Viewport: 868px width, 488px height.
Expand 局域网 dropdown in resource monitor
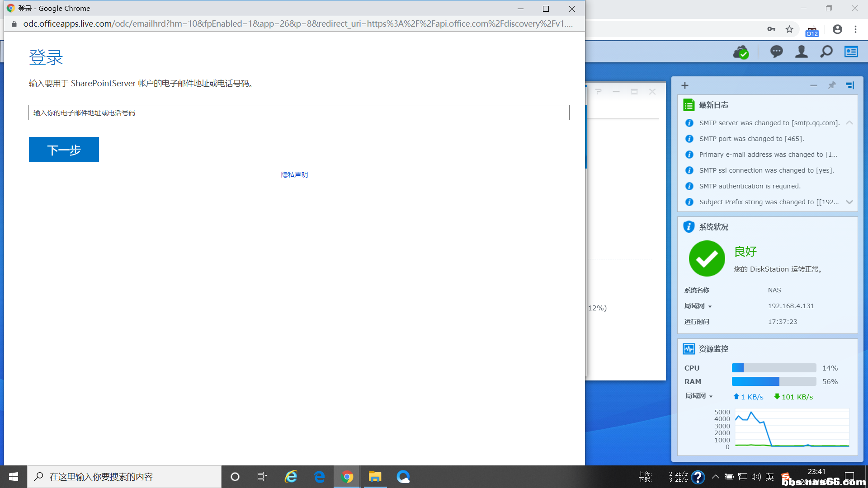pyautogui.click(x=711, y=396)
